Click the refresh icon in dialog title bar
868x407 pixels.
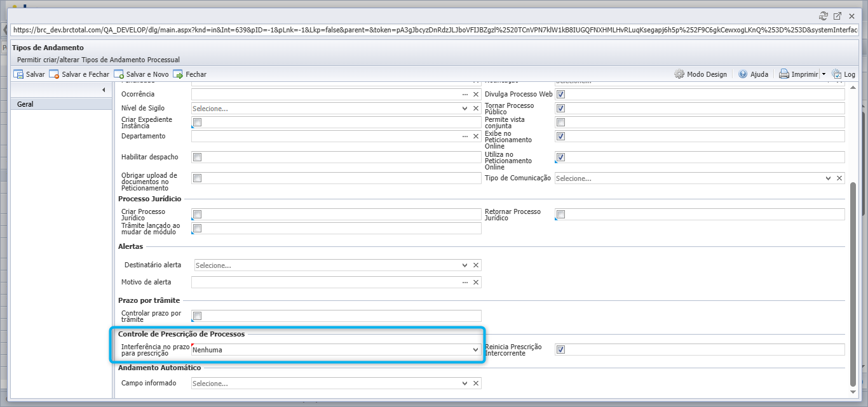[x=824, y=16]
